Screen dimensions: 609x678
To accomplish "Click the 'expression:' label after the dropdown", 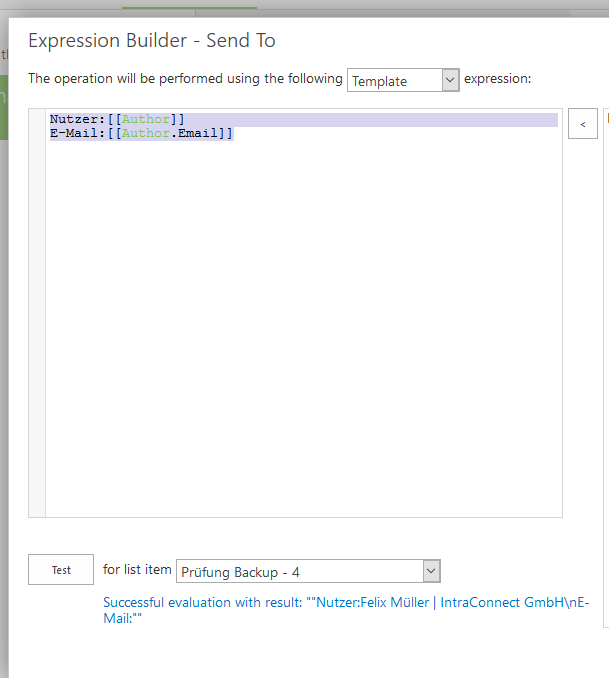I will pos(498,78).
